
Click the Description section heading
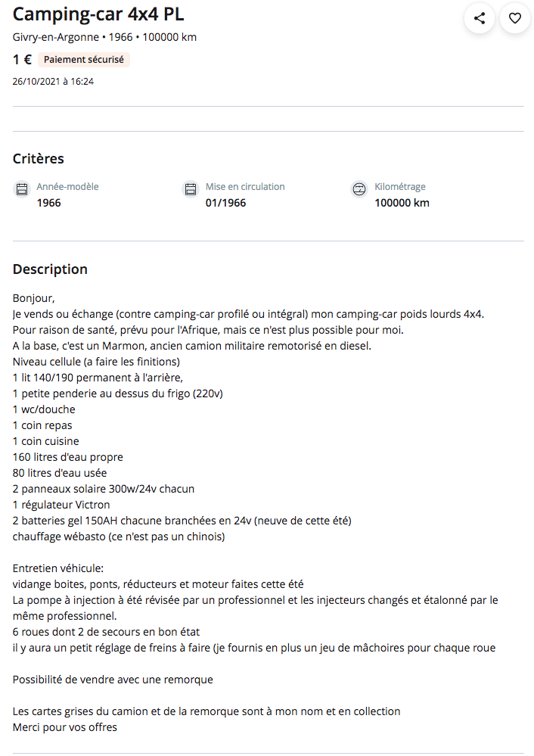click(50, 269)
